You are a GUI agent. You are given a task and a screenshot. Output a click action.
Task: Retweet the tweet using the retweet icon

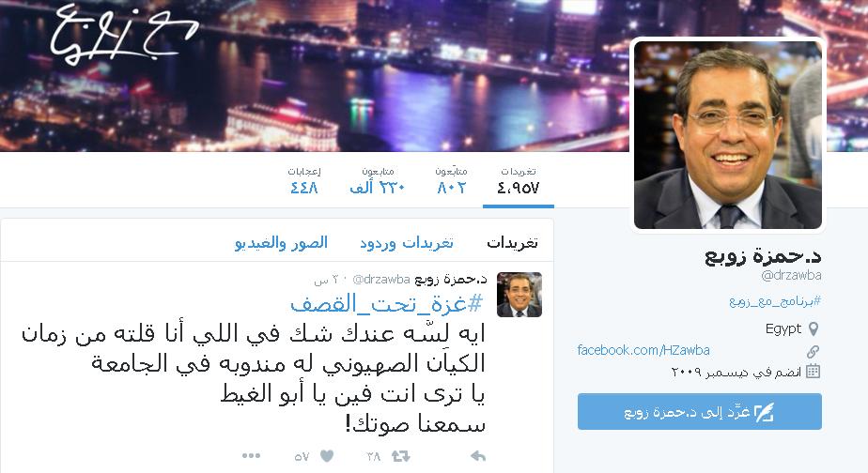(401, 456)
